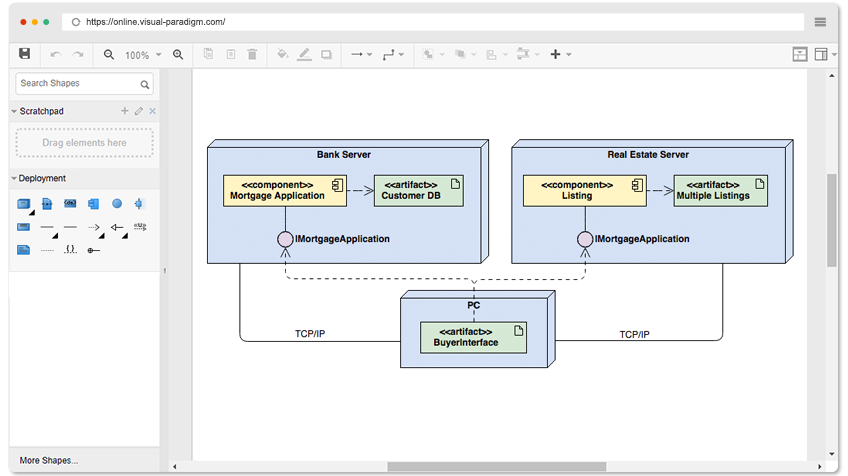Select the Node shape in Deployment palette

[x=23, y=204]
